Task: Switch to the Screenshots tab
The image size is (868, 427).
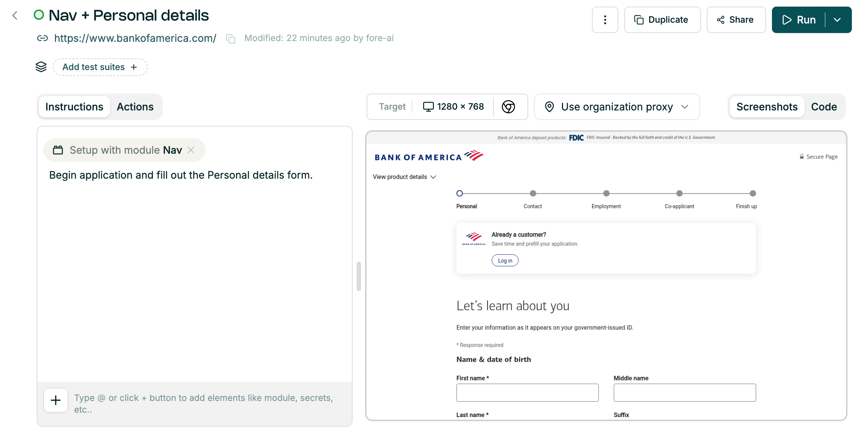Action: 767,107
